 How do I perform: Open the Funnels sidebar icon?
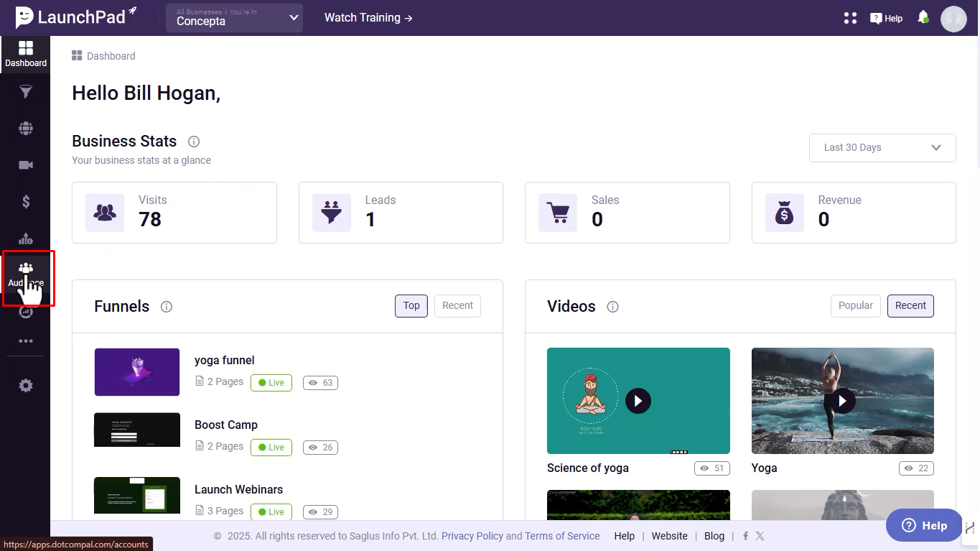click(x=26, y=92)
